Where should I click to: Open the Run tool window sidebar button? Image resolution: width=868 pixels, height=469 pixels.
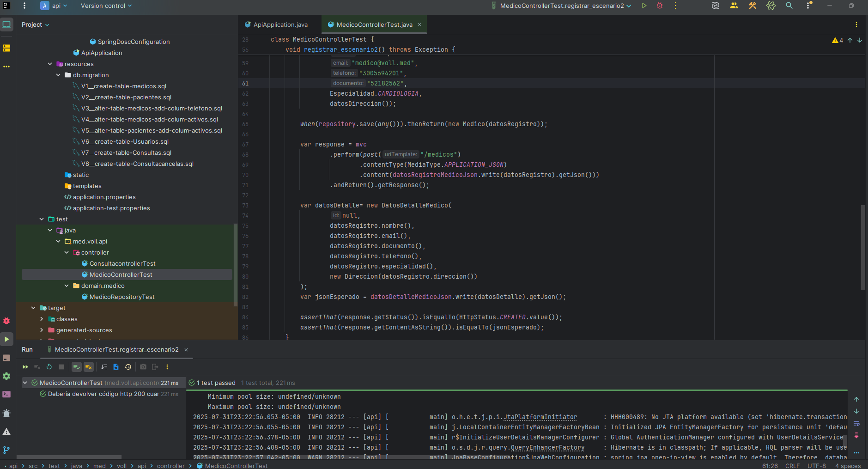point(6,339)
